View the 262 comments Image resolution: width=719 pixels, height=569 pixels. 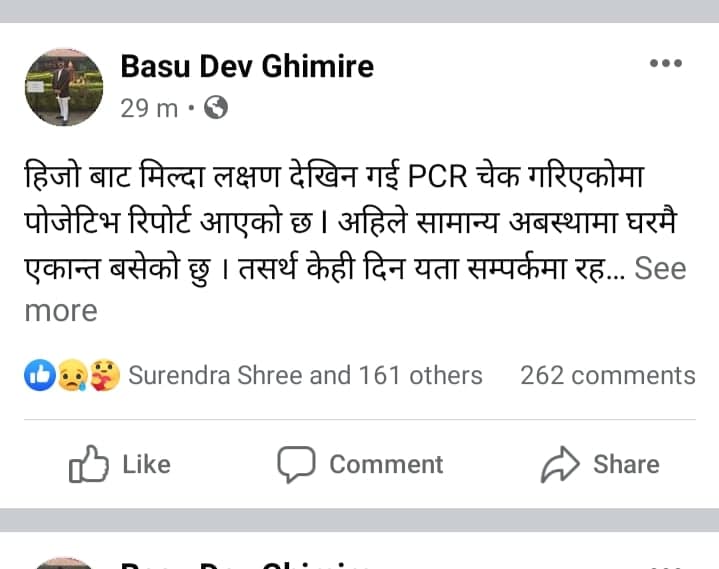pos(608,376)
